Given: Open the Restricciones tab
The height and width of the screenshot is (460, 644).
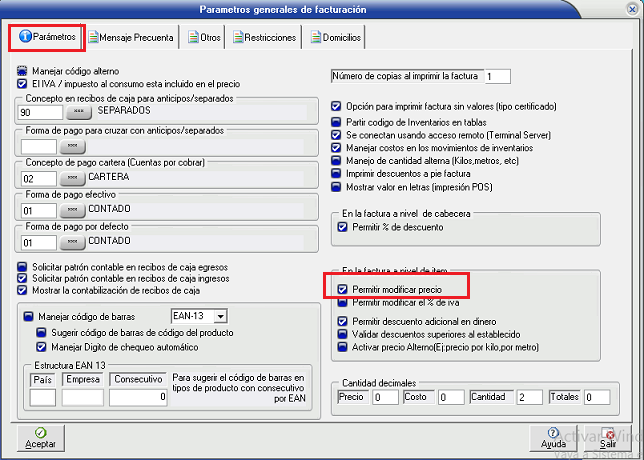Looking at the screenshot, I should [x=265, y=38].
